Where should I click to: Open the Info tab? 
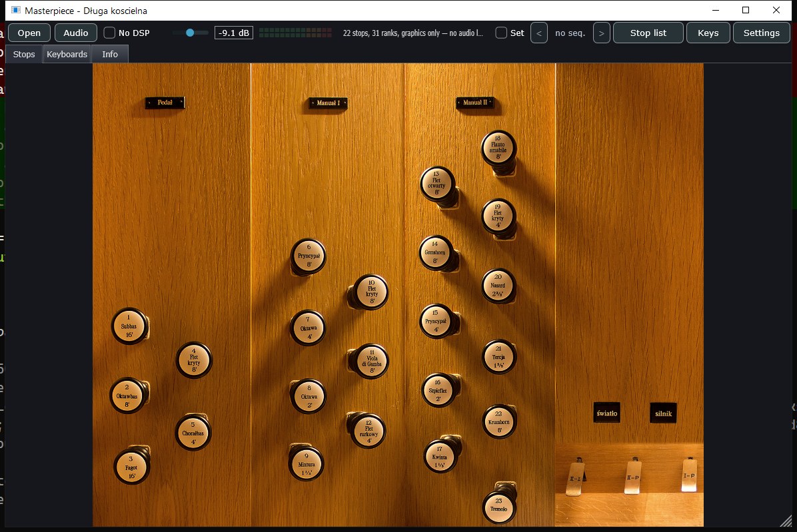pos(110,55)
